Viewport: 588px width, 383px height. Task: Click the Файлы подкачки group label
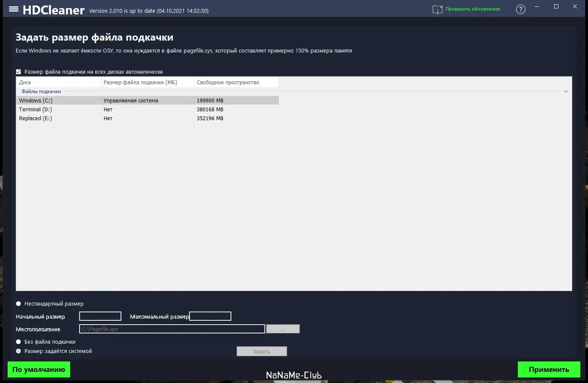pyautogui.click(x=41, y=91)
